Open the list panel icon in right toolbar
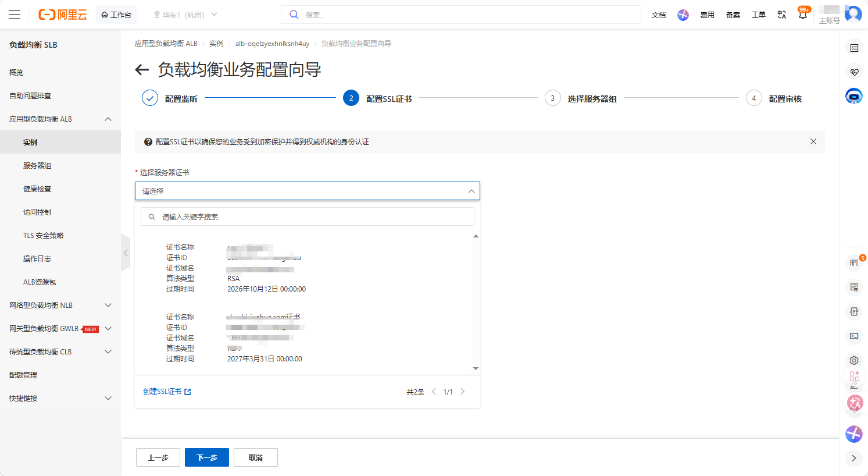Image resolution: width=868 pixels, height=476 pixels. (x=854, y=48)
